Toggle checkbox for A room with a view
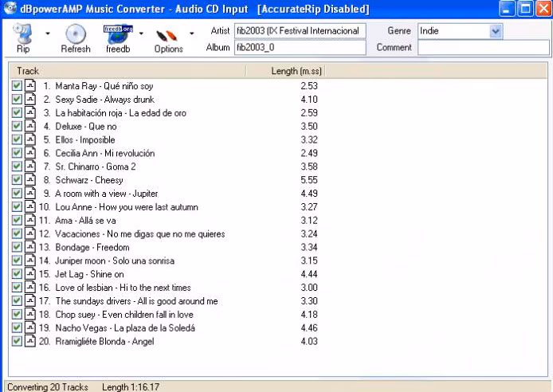553x392 pixels. (17, 193)
